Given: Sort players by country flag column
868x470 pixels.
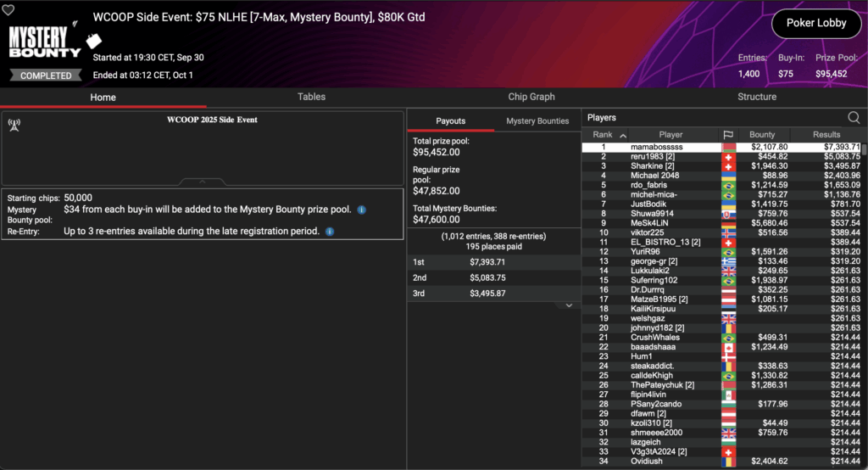Looking at the screenshot, I should (727, 135).
